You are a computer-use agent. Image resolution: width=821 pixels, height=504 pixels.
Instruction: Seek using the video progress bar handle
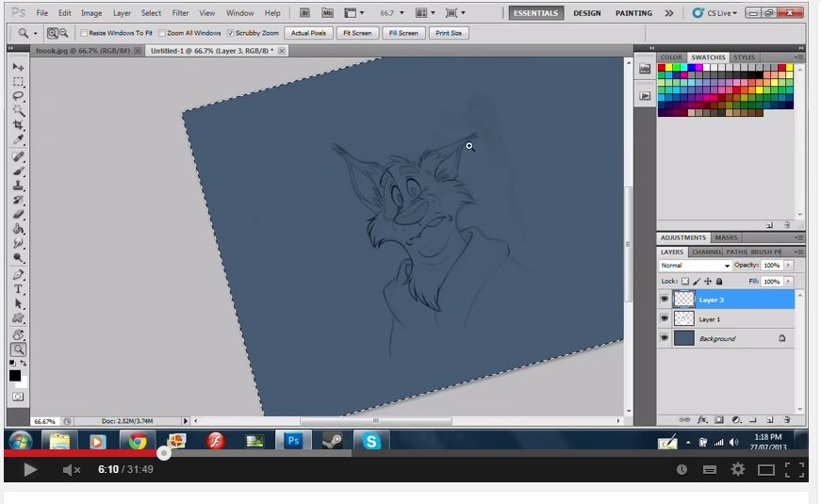(164, 453)
